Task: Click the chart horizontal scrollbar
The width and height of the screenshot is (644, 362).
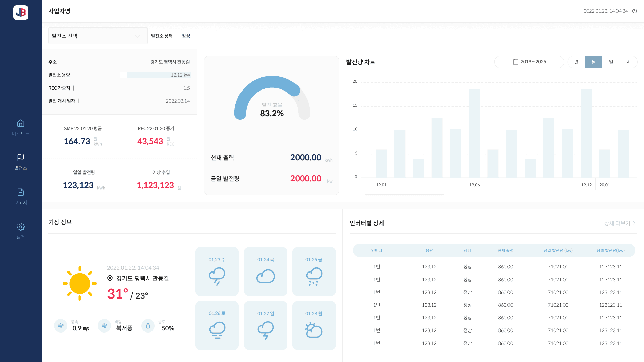Action: coord(404,194)
